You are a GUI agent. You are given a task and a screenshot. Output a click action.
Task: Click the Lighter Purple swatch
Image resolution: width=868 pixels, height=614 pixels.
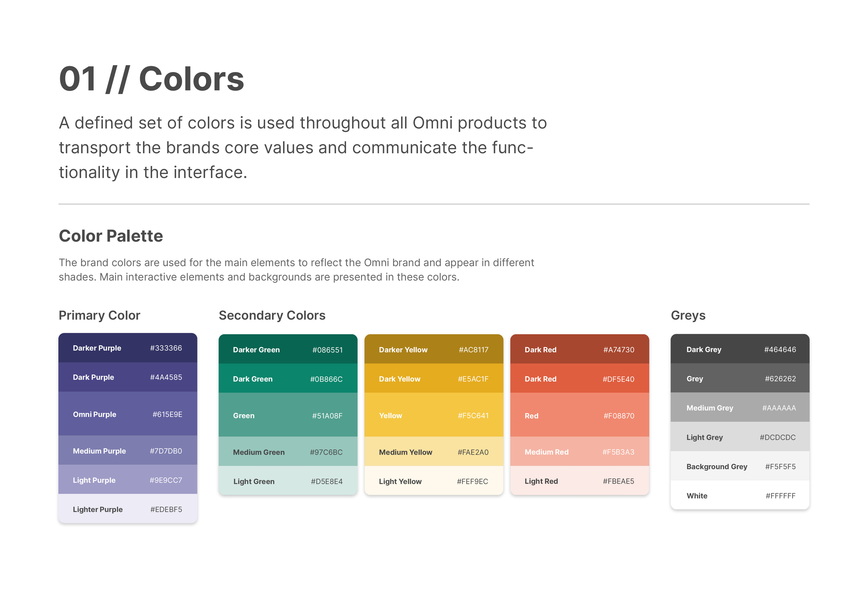pos(127,509)
